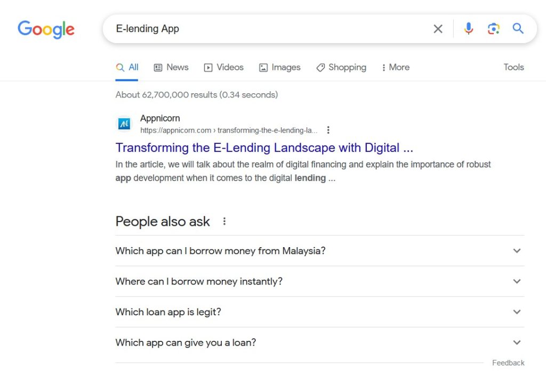The width and height of the screenshot is (546, 392).
Task: Click the magnifying glass search button
Action: pyautogui.click(x=518, y=29)
